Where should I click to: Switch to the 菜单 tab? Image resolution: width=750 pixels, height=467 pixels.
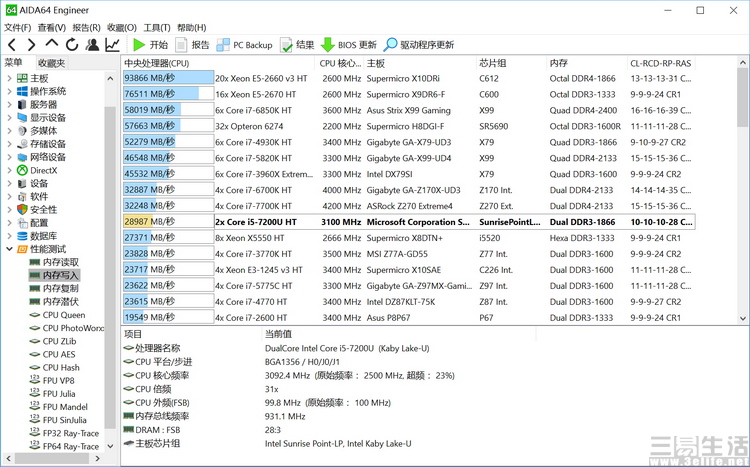[13, 62]
